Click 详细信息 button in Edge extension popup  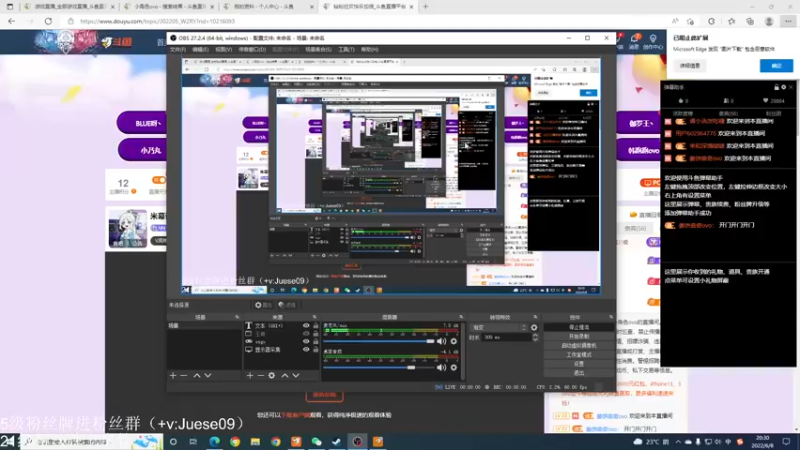coord(690,66)
